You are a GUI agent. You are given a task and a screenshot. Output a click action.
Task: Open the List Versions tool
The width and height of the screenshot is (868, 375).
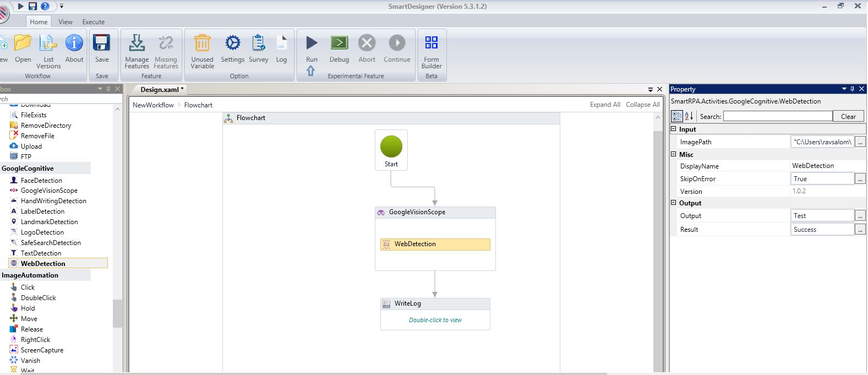[x=48, y=43]
